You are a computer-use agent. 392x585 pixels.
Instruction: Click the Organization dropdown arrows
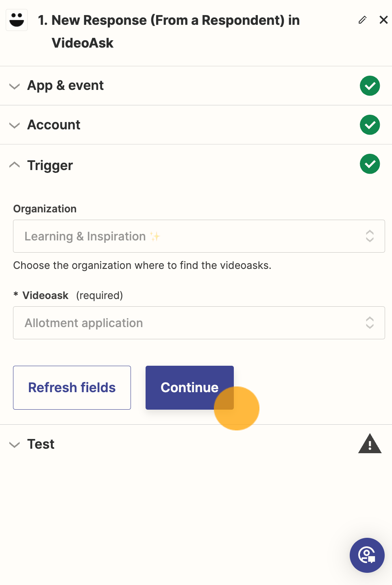pos(370,236)
